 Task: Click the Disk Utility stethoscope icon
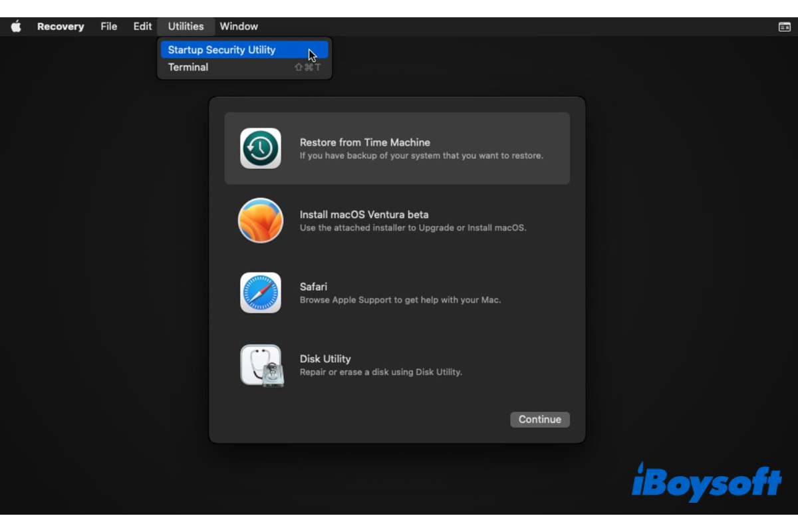(x=261, y=364)
